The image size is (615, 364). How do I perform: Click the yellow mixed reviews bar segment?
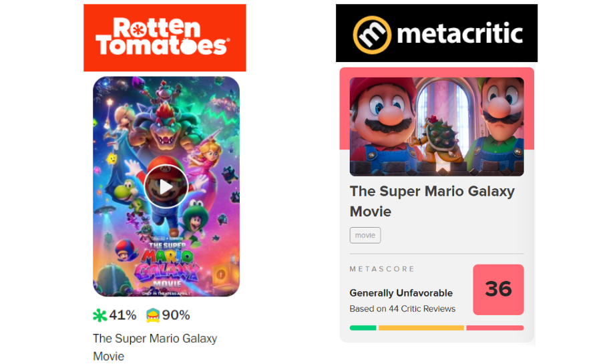(x=421, y=328)
